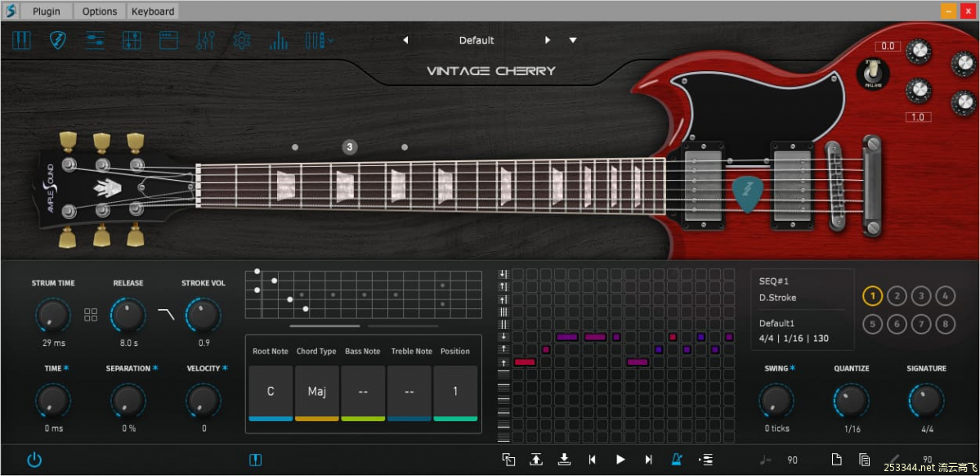Toggle the asterisk next to SEPARATION

coord(155,368)
